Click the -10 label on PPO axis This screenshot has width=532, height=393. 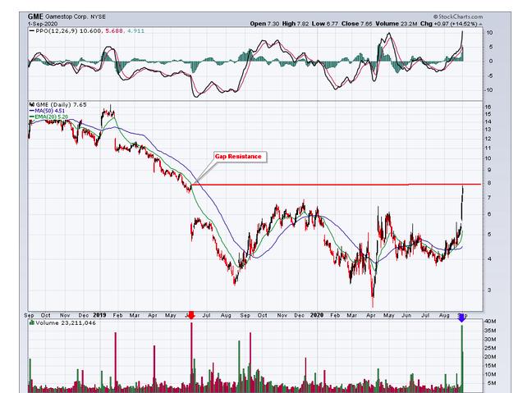pyautogui.click(x=489, y=90)
